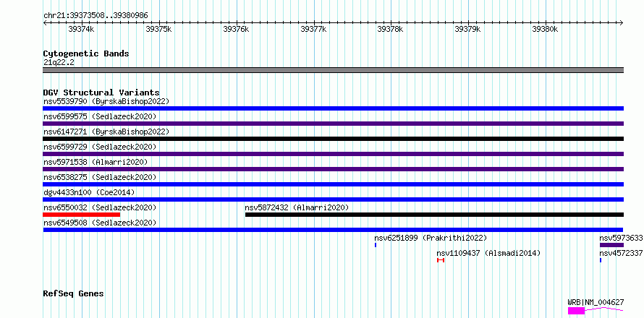
Task: Select the blue dgv4433n100 variant bar
Action: [x=333, y=199]
